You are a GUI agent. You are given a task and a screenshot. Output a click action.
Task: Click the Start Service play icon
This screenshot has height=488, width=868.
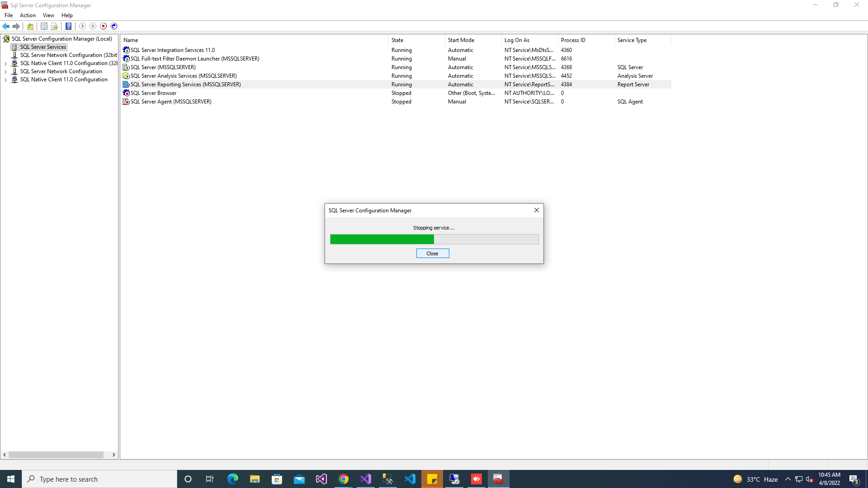point(82,26)
